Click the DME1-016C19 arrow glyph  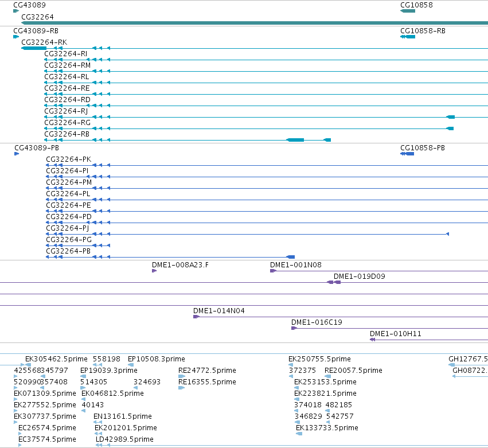pyautogui.click(x=294, y=328)
